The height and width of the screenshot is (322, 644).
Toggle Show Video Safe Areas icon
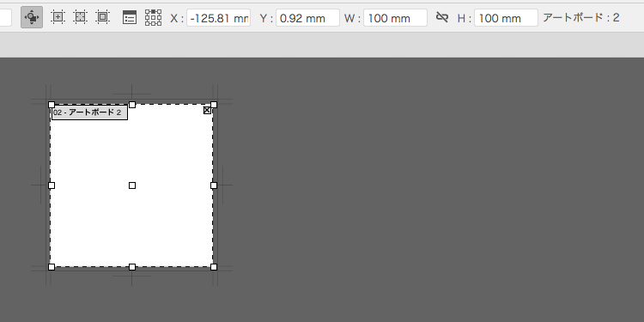(x=103, y=17)
